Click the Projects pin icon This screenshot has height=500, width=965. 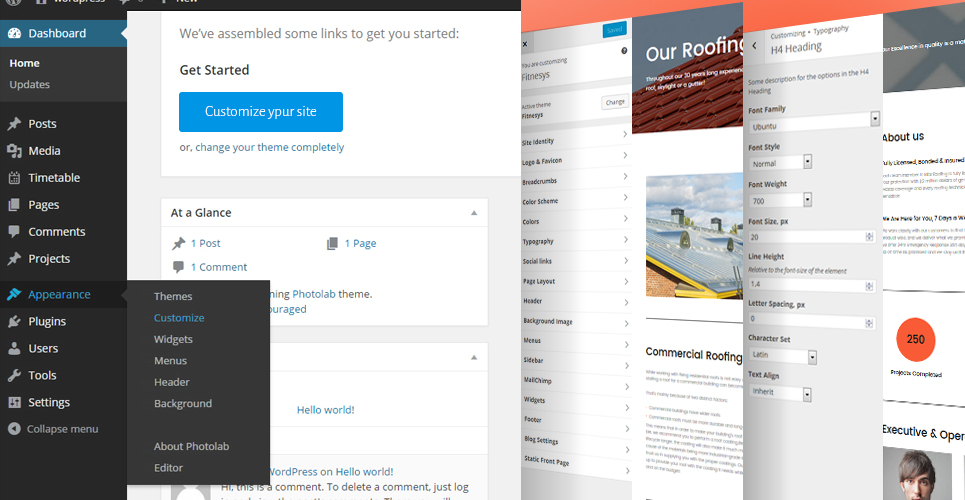click(x=14, y=259)
